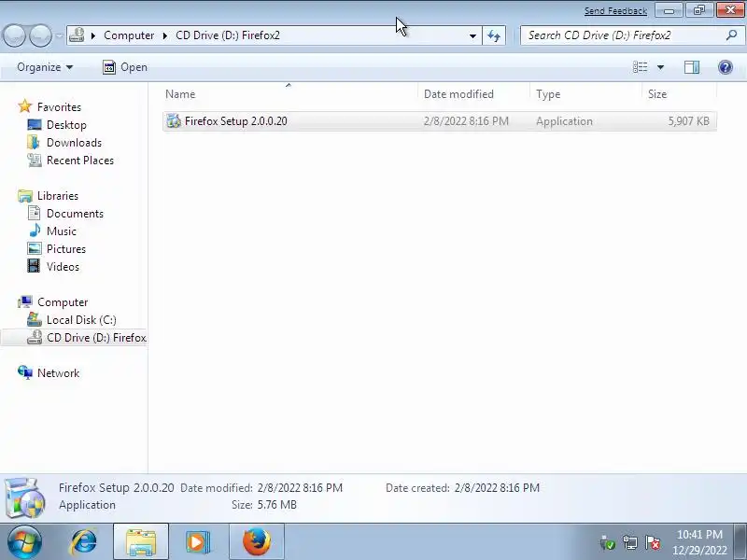The width and height of the screenshot is (747, 560).
Task: Sort by the Type column
Action: pos(586,94)
